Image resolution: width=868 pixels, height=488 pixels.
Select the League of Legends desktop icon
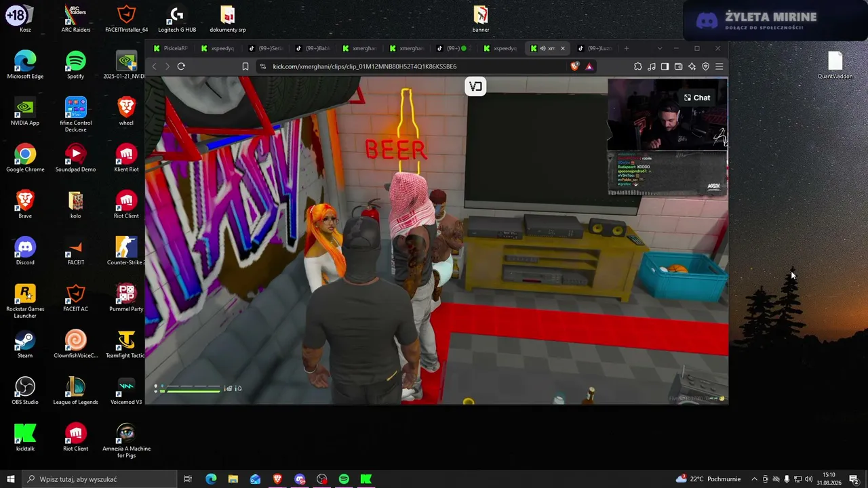[75, 391]
